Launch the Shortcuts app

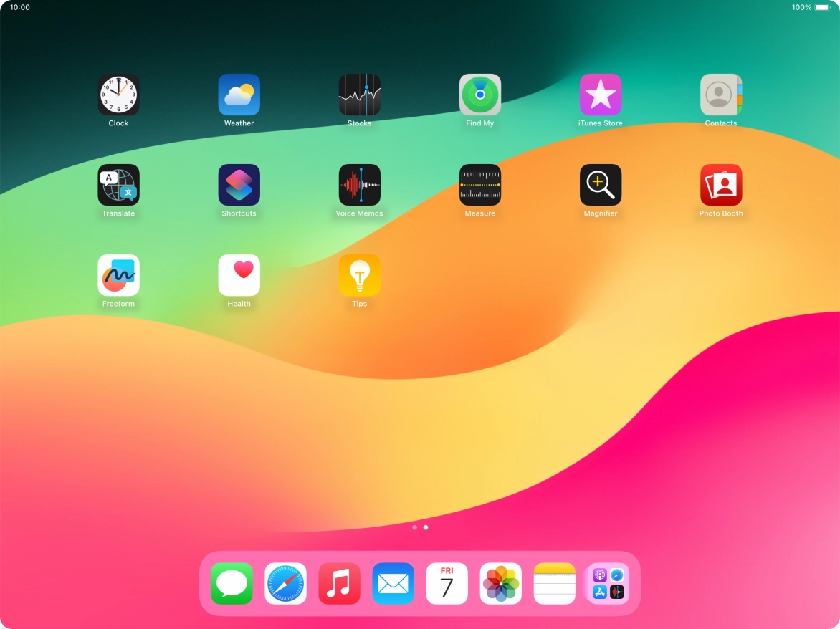(239, 185)
